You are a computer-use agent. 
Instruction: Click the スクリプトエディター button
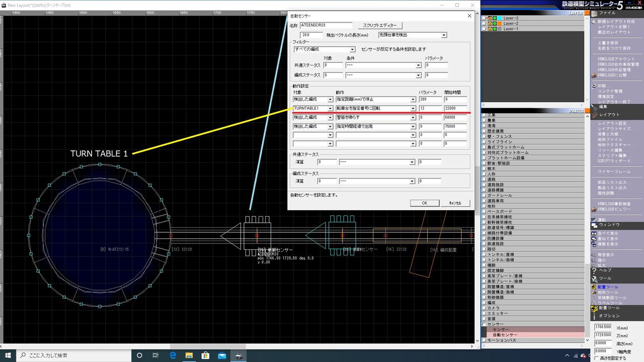(x=380, y=25)
